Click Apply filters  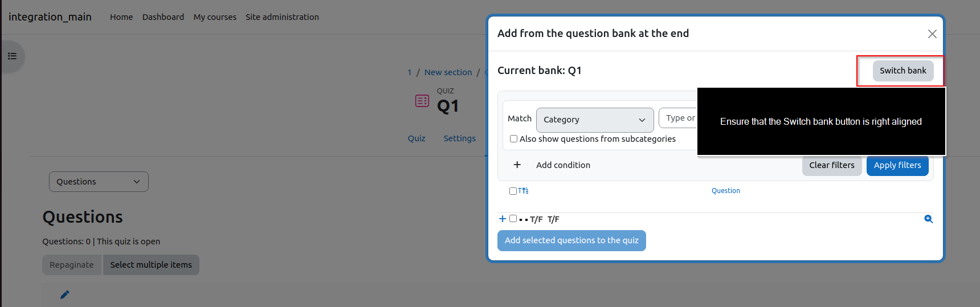897,165
